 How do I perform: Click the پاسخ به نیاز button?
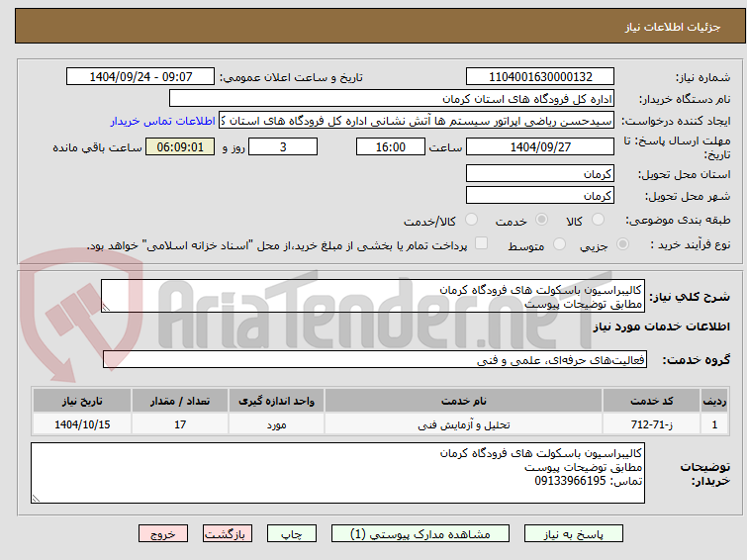[x=574, y=534]
